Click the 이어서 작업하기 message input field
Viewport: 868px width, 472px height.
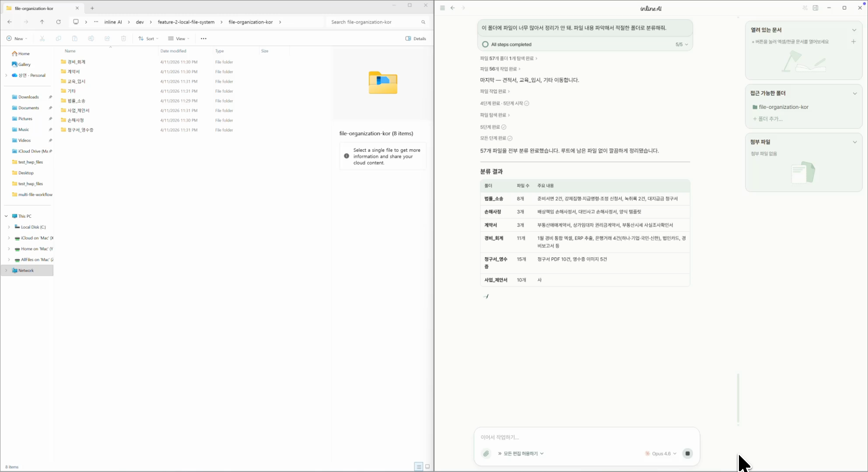coord(586,437)
